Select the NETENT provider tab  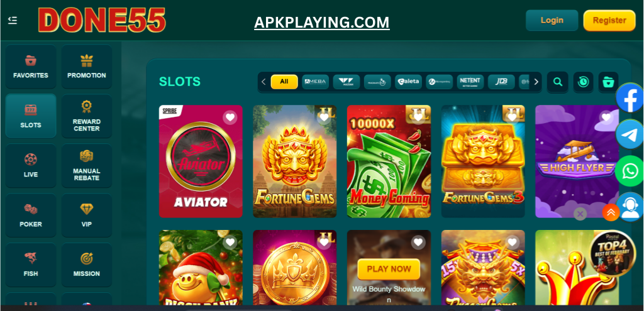pyautogui.click(x=470, y=82)
